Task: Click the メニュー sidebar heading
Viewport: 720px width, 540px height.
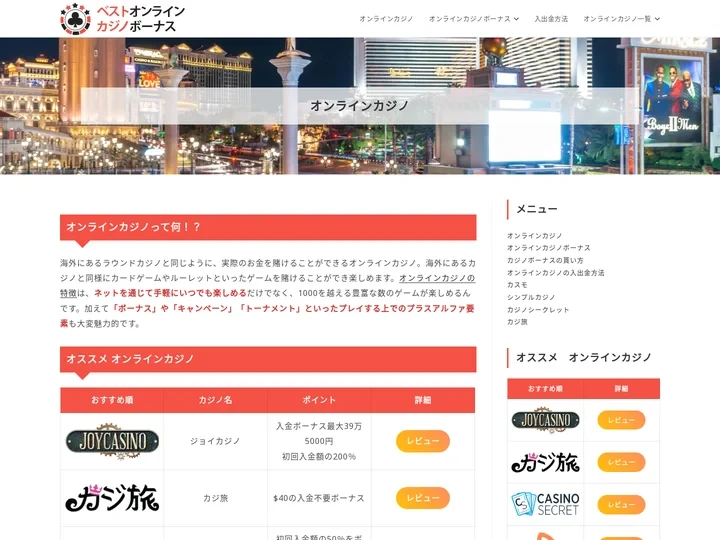Action: coord(537,209)
